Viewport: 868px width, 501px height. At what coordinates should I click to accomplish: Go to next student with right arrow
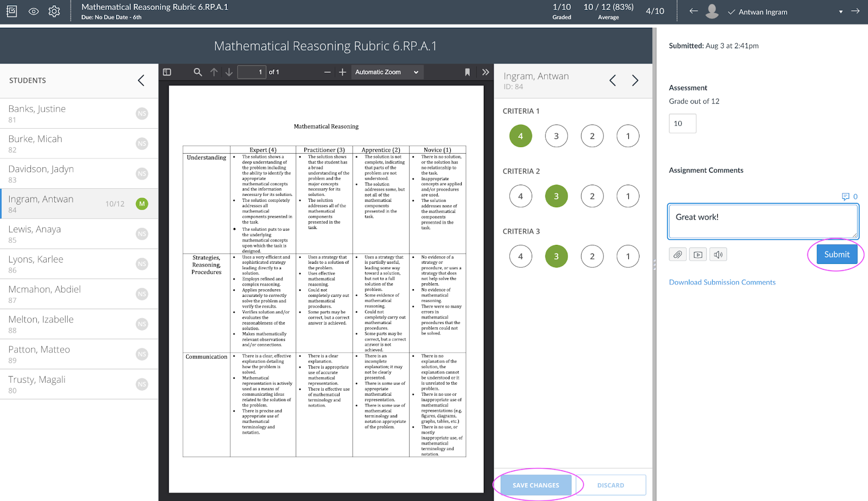tap(856, 11)
